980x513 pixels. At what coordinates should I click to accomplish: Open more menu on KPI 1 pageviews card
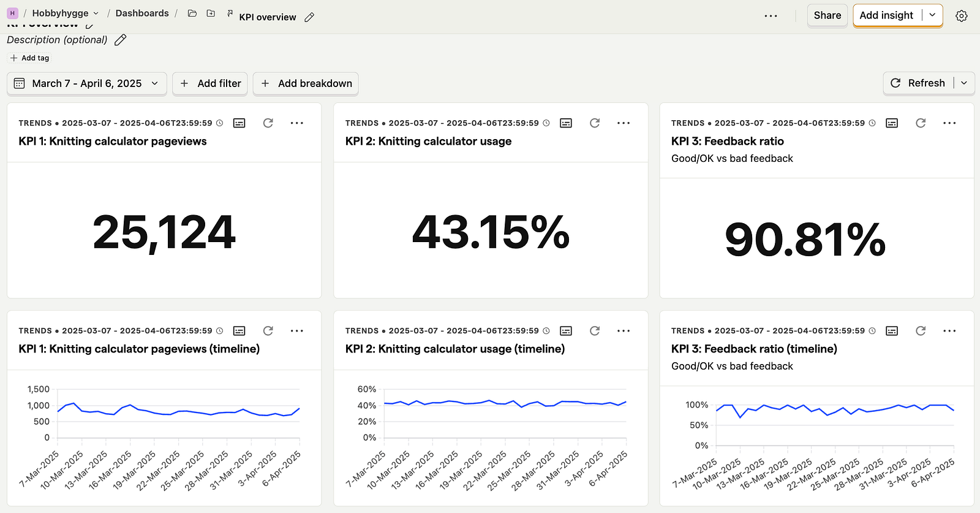(297, 123)
